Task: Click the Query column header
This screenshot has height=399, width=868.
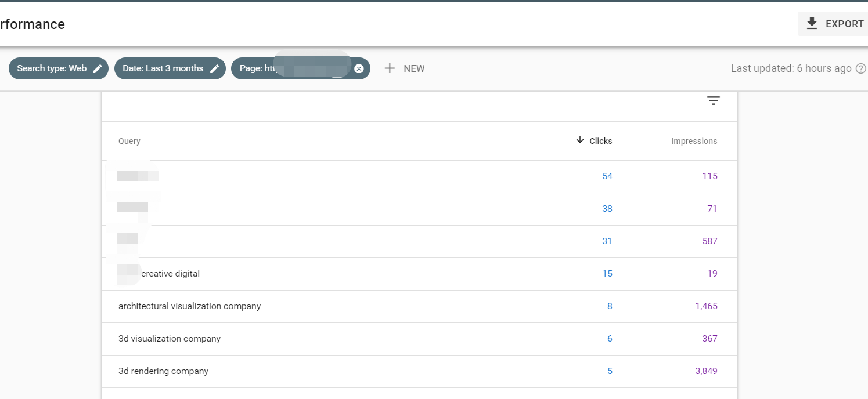Action: [x=129, y=141]
